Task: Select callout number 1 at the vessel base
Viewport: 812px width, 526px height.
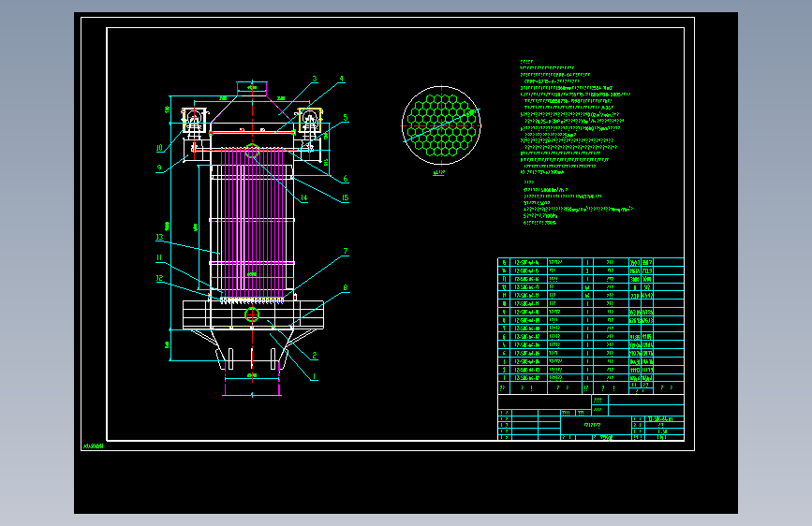Action: (x=314, y=376)
